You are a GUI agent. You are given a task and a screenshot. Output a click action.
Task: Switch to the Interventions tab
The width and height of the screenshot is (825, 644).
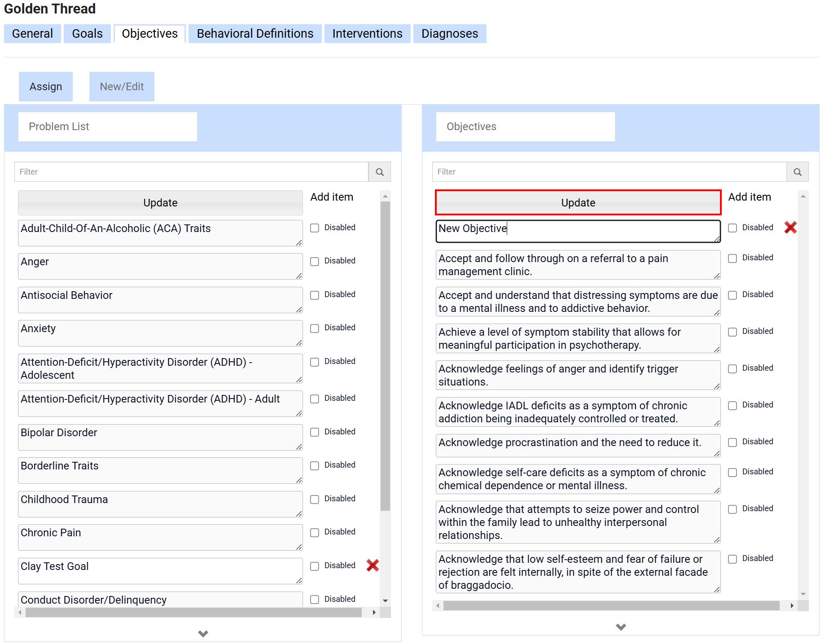[367, 34]
